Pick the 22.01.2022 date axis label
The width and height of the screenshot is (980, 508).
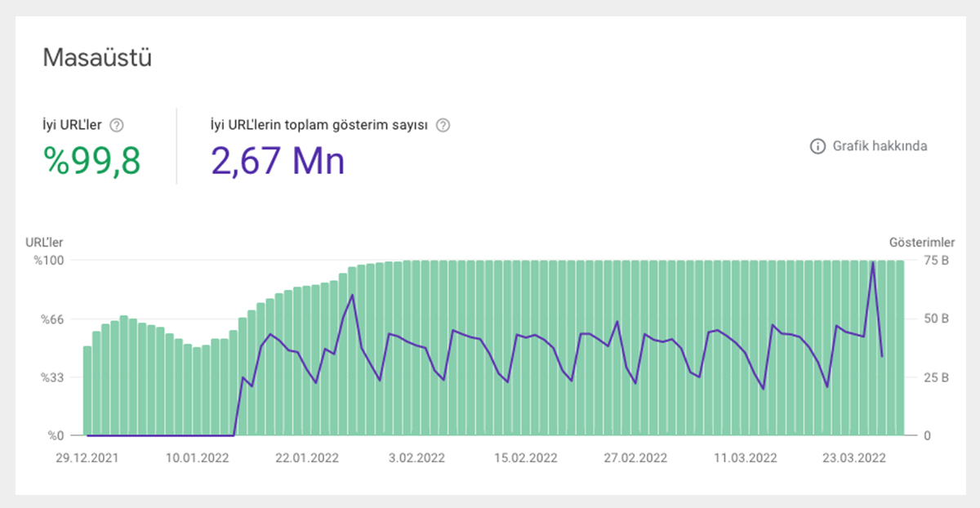(x=307, y=458)
